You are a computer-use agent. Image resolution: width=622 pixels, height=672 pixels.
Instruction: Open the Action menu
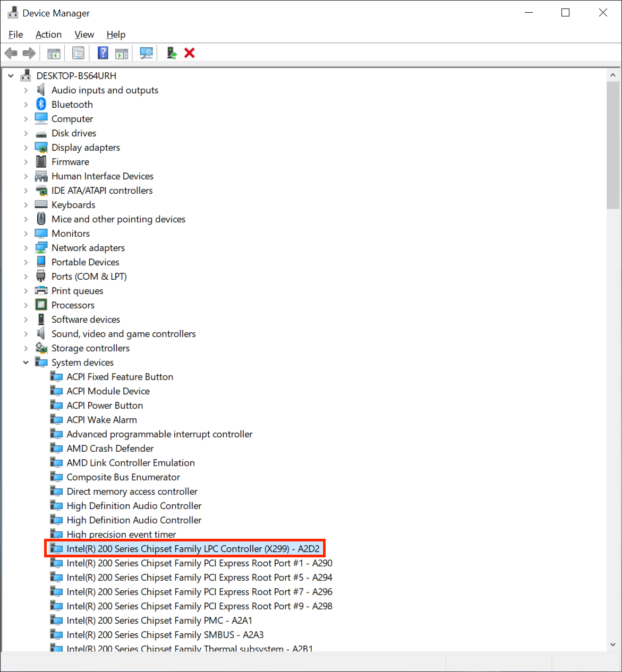48,35
